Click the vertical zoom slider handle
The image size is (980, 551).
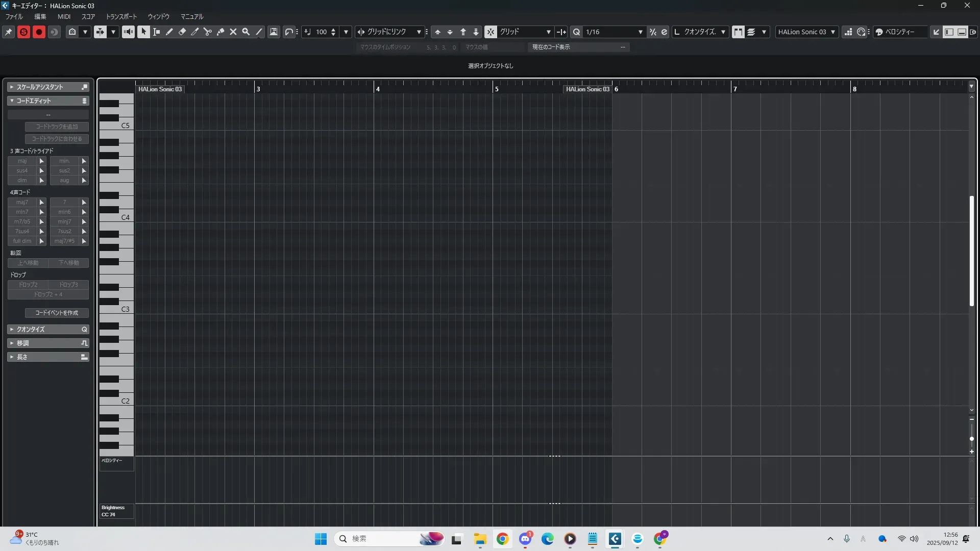coord(971,439)
